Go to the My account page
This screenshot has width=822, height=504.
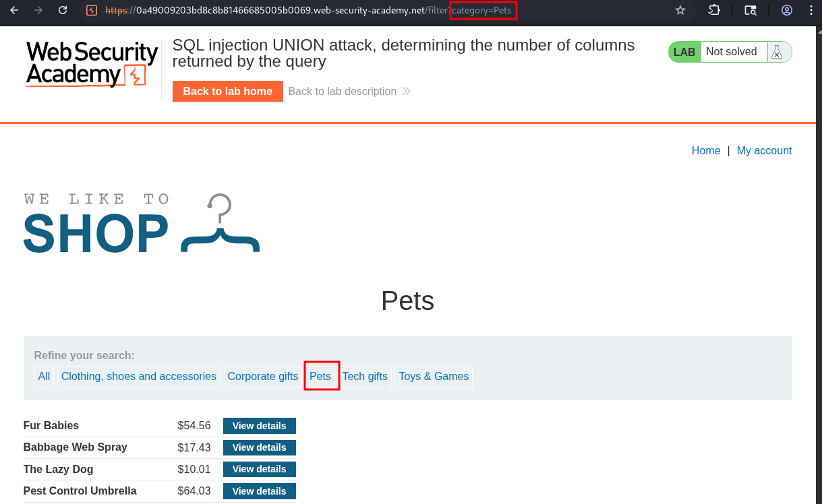tap(764, 151)
